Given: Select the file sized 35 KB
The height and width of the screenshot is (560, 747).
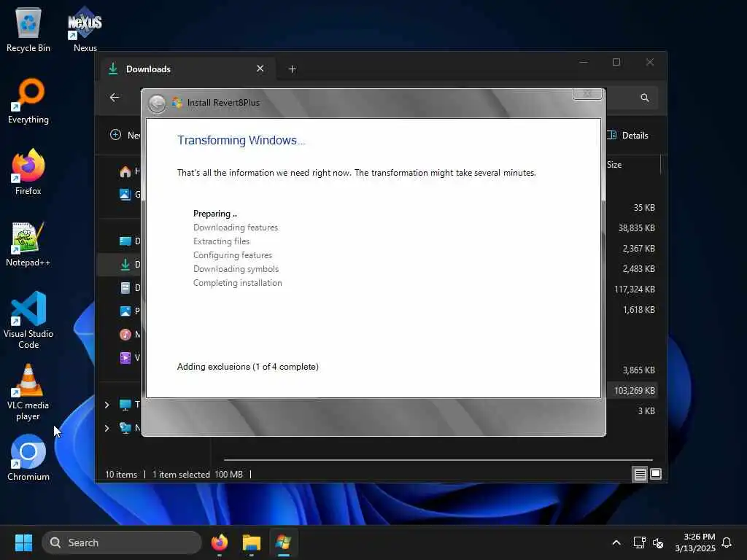Looking at the screenshot, I should (x=644, y=208).
